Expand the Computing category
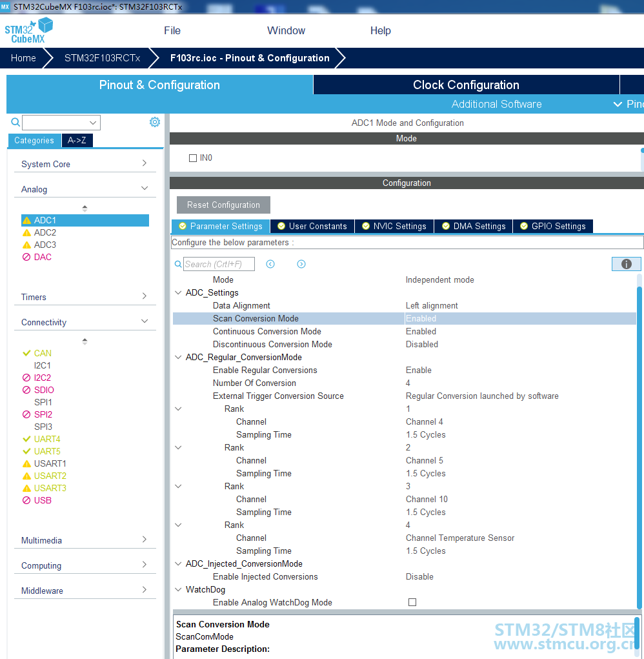Screen dimensions: 644x659 click(x=145, y=564)
